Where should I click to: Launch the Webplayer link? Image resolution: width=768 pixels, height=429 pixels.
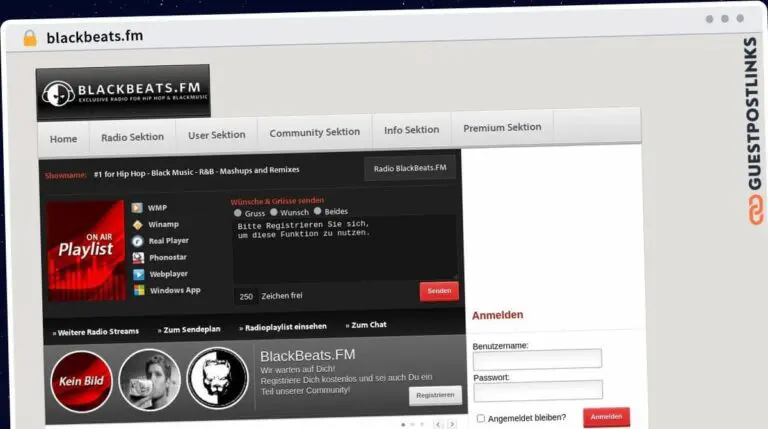coord(168,274)
